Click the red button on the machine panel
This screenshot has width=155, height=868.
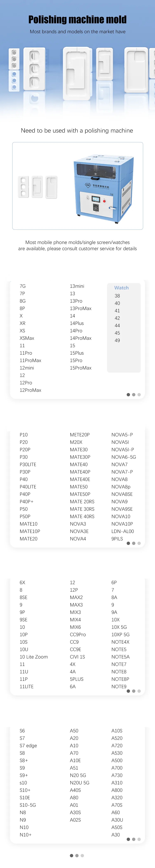[104, 201]
